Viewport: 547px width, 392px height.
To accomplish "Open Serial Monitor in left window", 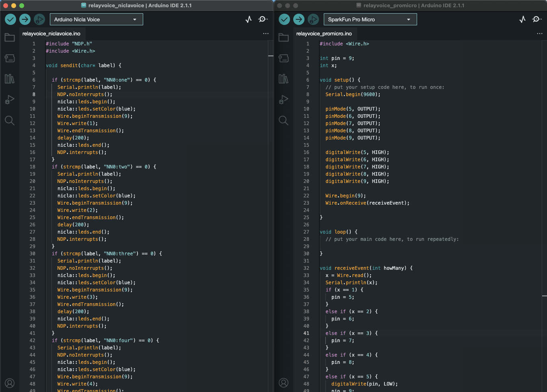I will pyautogui.click(x=263, y=19).
